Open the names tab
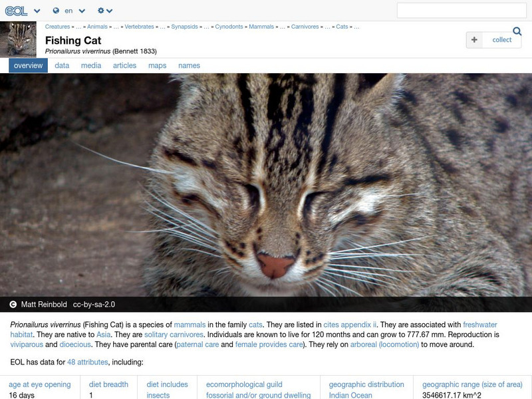The width and height of the screenshot is (532, 399). pos(190,65)
